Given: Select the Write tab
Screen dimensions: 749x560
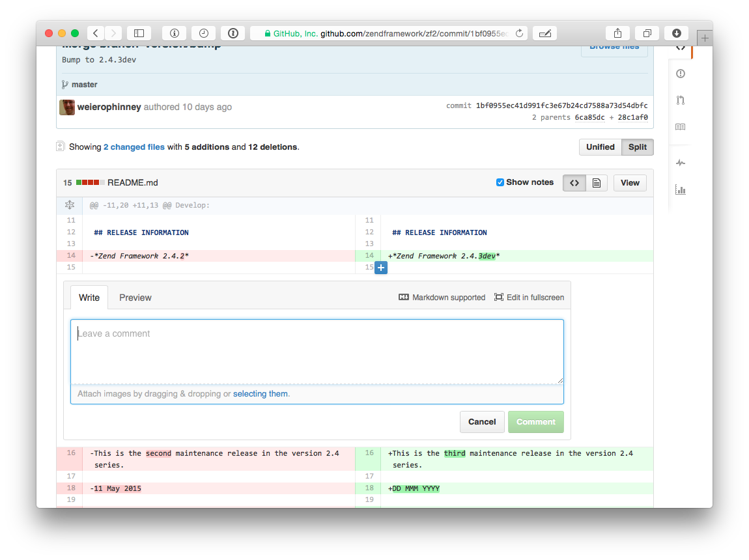Looking at the screenshot, I should coord(89,298).
